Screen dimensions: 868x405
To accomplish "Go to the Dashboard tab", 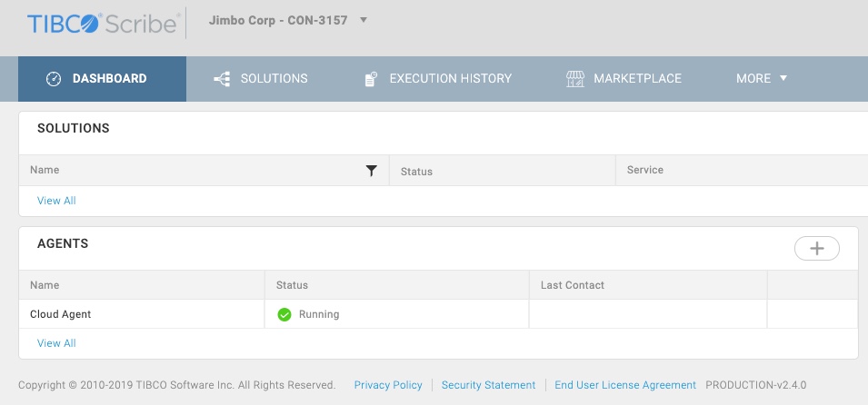I will pos(102,79).
